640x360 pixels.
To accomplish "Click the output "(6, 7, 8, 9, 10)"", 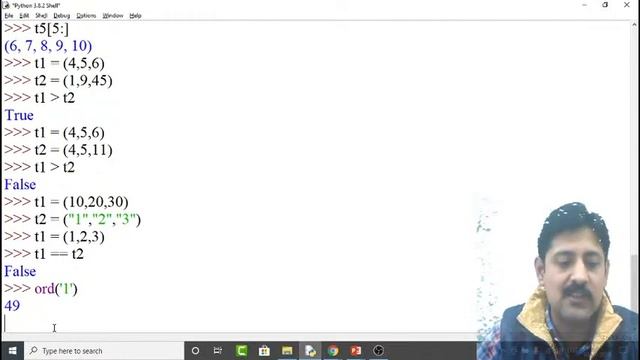I will pos(48,46).
